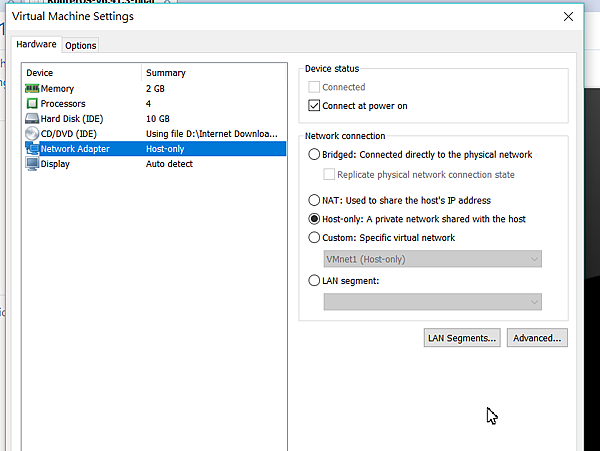This screenshot has width=600, height=451.
Task: Open the VMnet1 (Host-only) dropdown
Action: pyautogui.click(x=433, y=259)
